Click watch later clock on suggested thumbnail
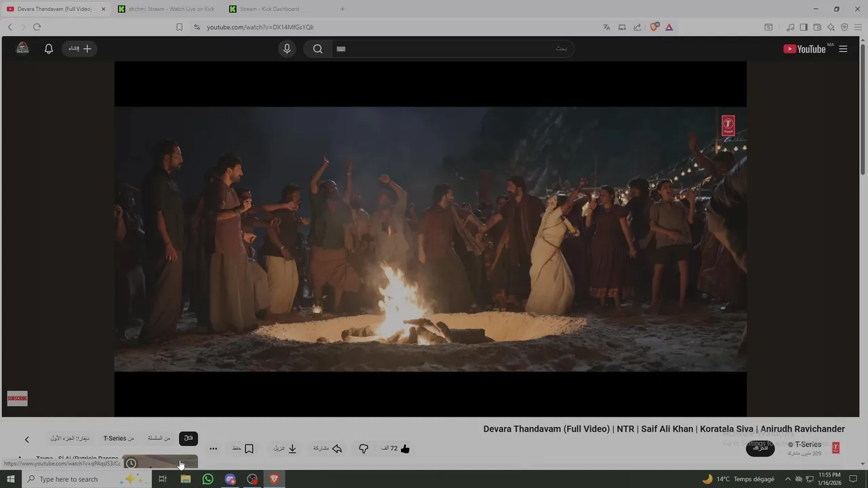 pos(131,464)
